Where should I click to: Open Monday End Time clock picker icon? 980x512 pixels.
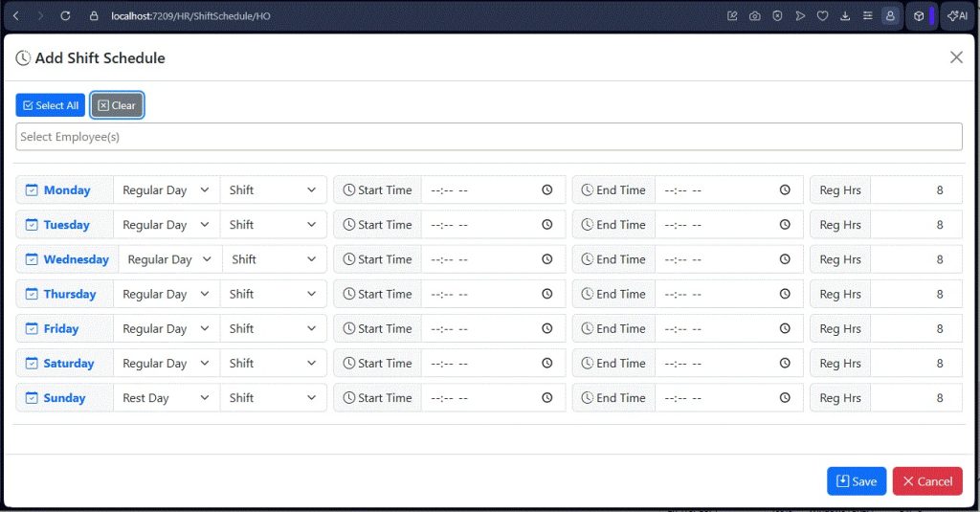pos(785,190)
